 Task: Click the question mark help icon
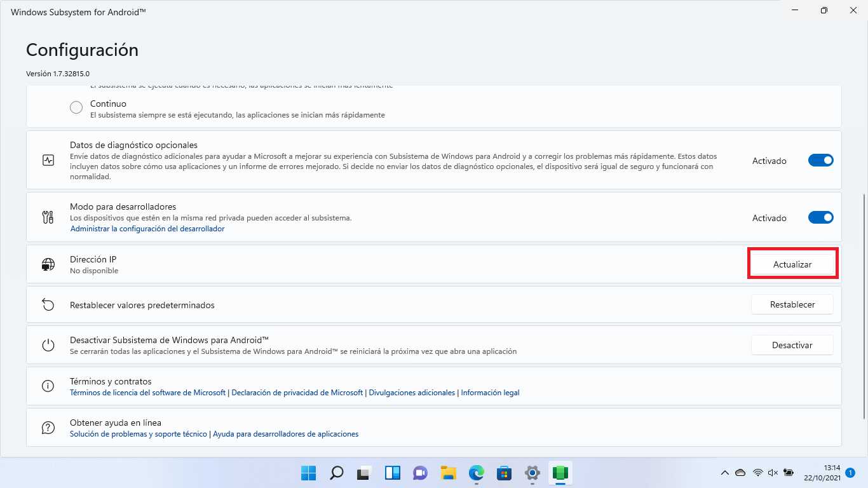point(48,428)
